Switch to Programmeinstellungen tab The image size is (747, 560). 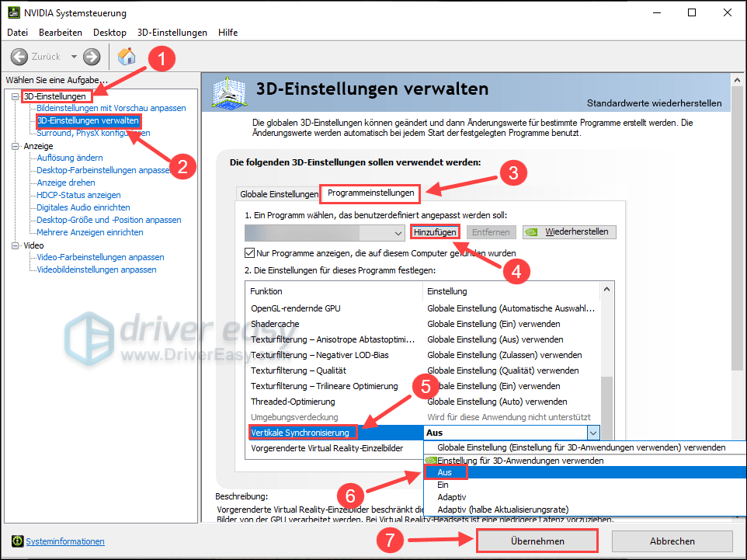[x=370, y=193]
